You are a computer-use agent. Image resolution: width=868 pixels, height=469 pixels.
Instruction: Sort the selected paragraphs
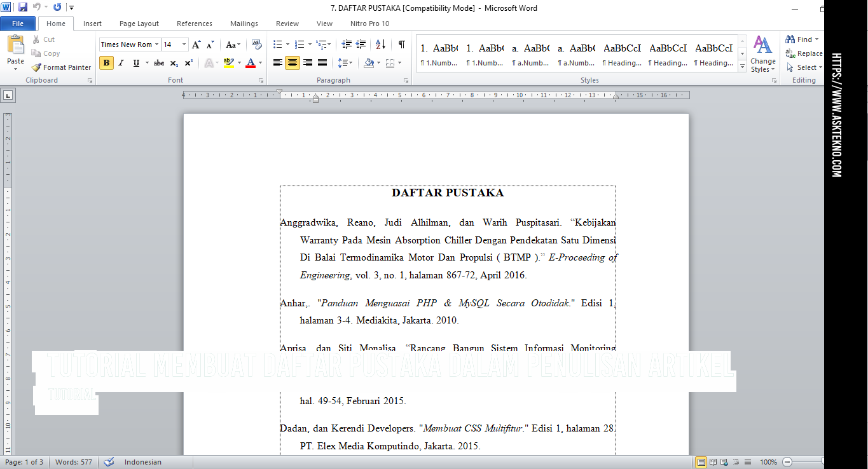pyautogui.click(x=380, y=44)
